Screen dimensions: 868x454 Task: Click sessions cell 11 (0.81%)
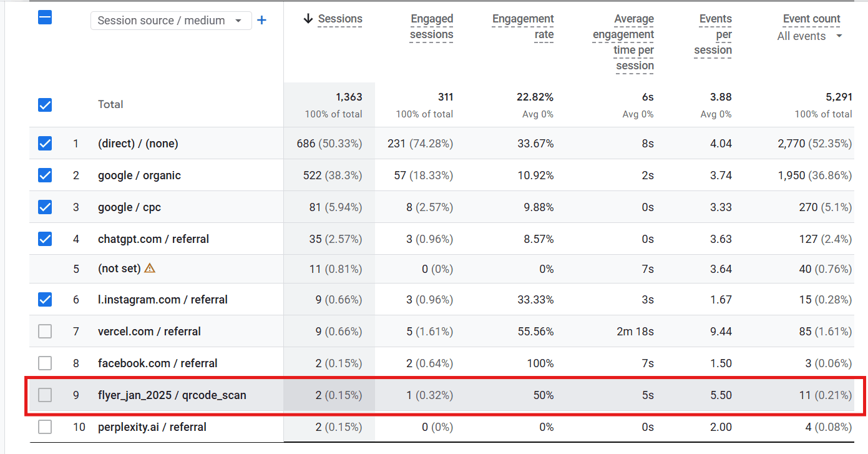click(336, 269)
